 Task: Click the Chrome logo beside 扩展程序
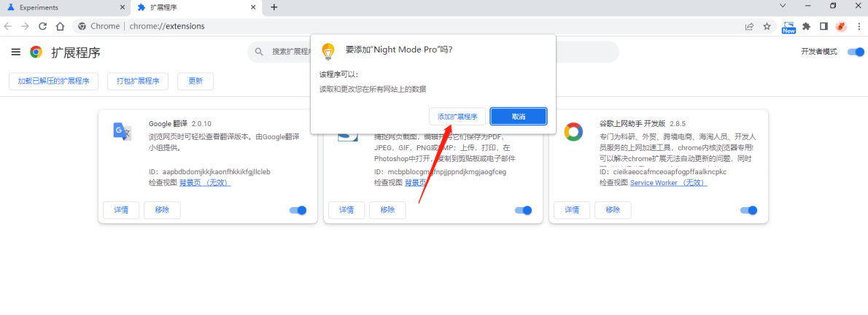click(x=36, y=52)
